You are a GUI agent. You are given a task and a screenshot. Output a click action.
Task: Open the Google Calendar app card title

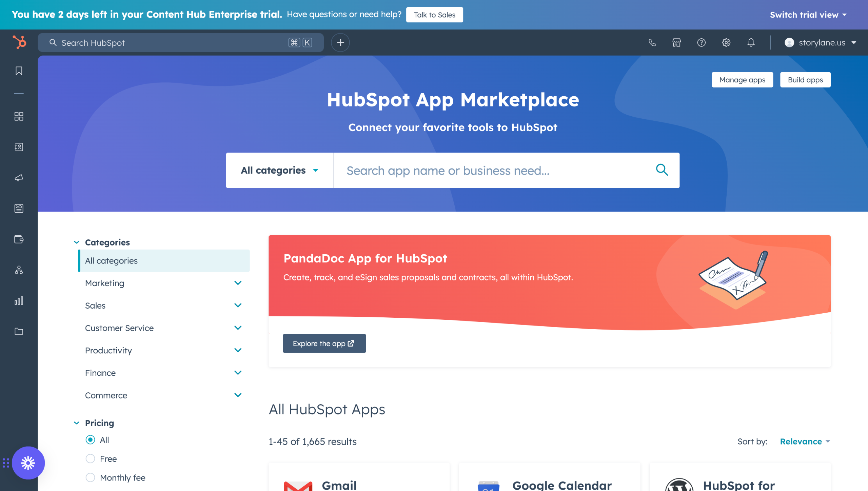562,485
